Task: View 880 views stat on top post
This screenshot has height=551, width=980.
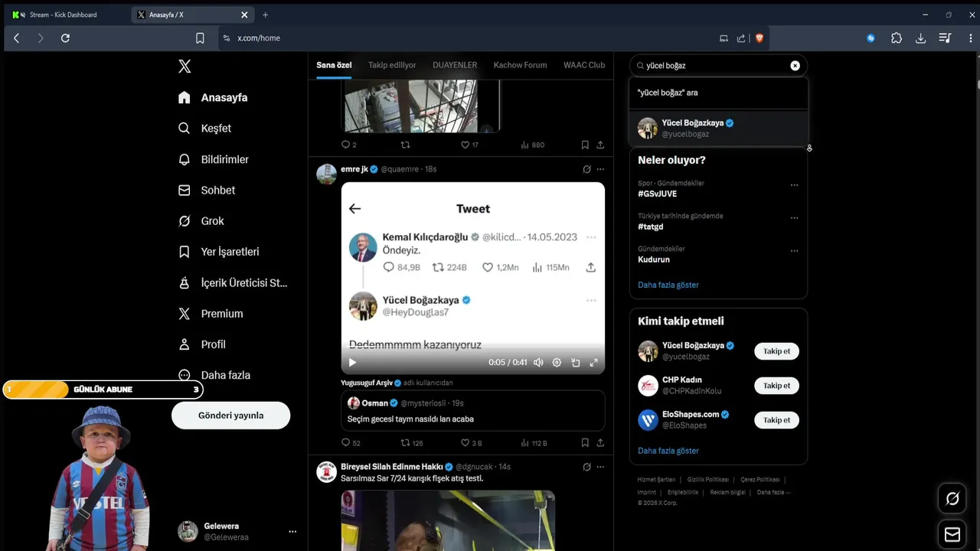Action: tap(532, 145)
